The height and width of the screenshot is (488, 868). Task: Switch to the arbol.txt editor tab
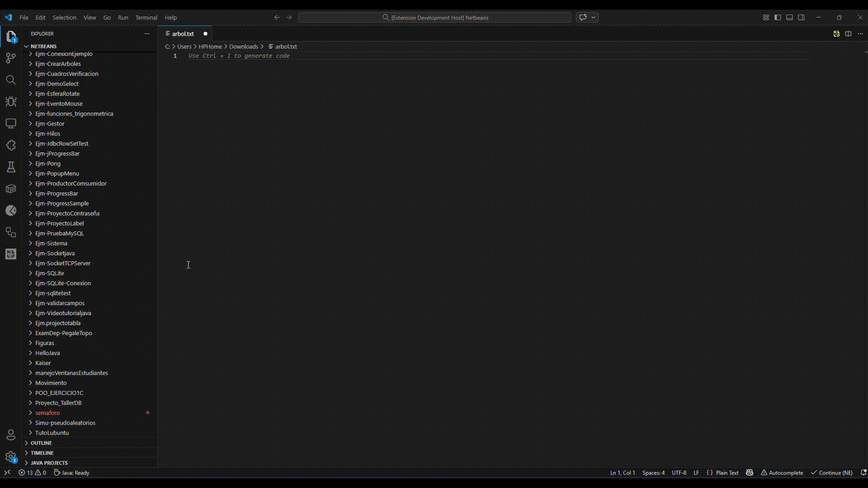[183, 33]
